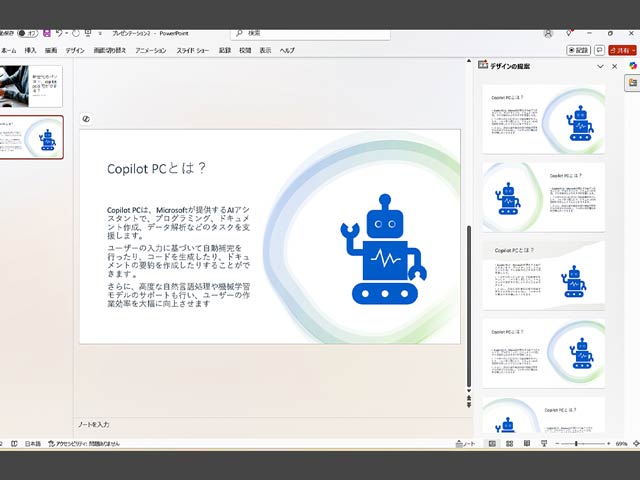
Task: Open the account profile icon
Action: (548, 33)
